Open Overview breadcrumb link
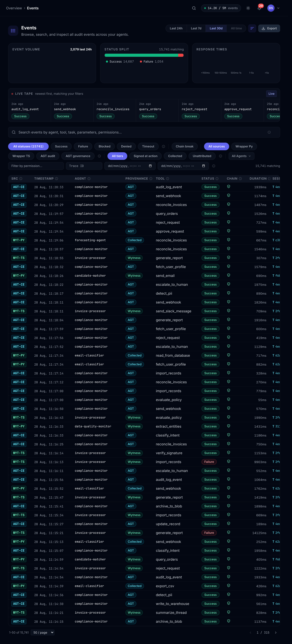 14,8
